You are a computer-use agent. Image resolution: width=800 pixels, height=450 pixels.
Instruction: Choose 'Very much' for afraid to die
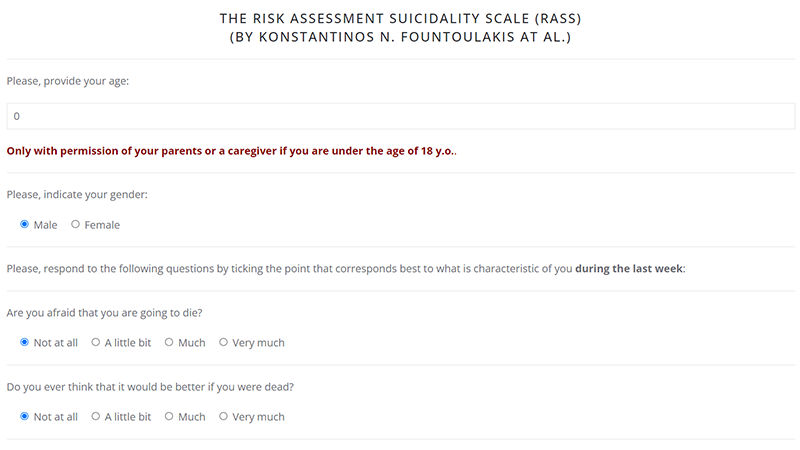223,342
